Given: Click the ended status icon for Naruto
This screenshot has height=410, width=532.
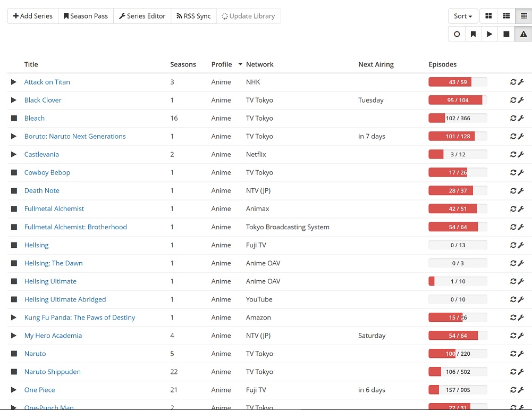Looking at the screenshot, I should [x=14, y=354].
